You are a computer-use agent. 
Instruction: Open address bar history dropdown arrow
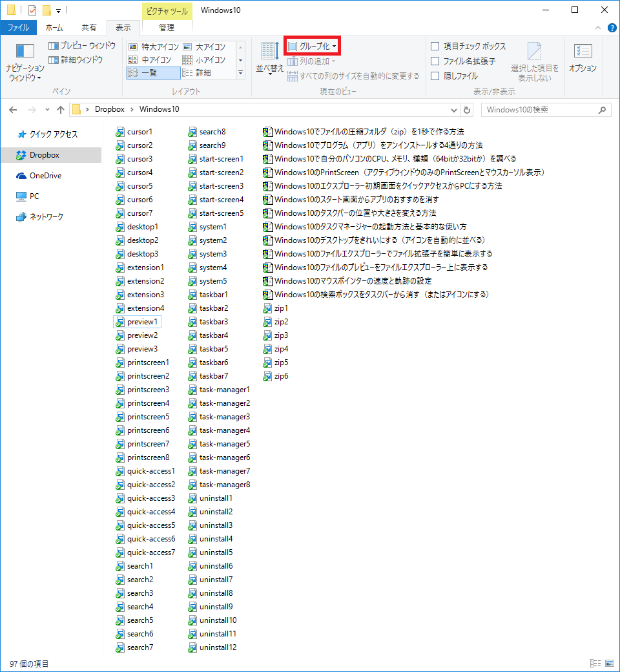point(454,110)
